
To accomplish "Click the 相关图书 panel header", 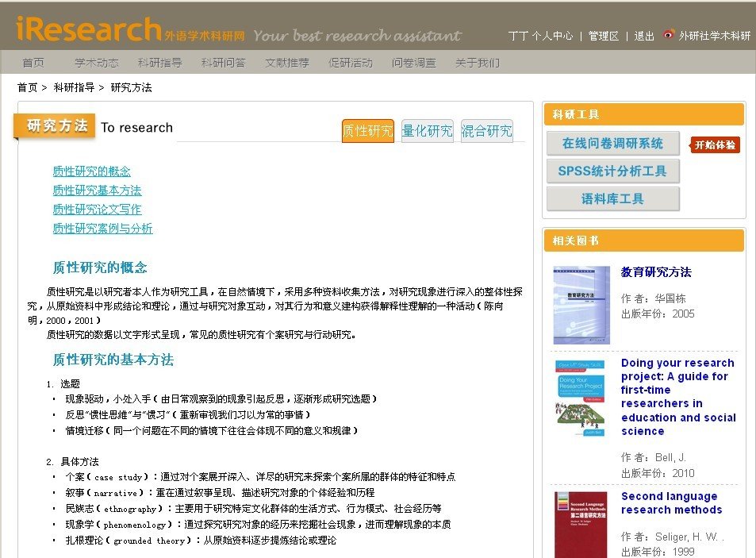I will click(x=644, y=241).
